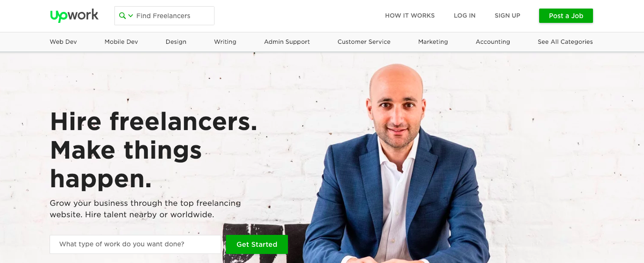Select the Mobile Dev category
This screenshot has height=263, width=644.
pos(121,42)
